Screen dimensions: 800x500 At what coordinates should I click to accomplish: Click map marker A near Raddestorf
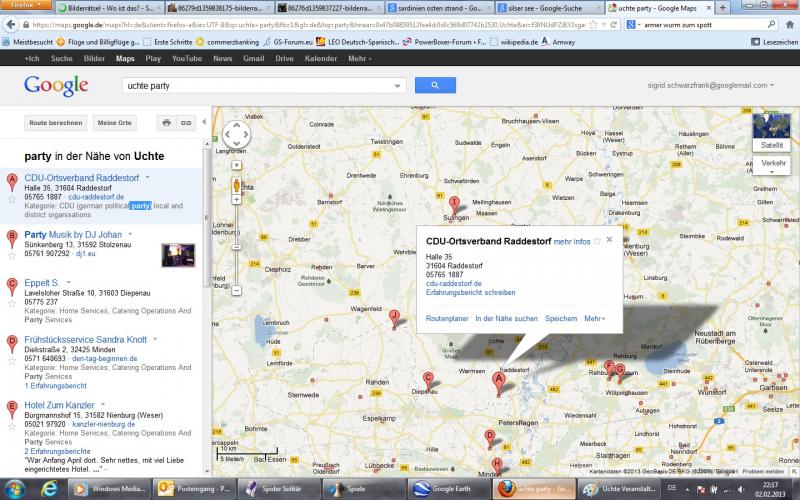click(498, 383)
